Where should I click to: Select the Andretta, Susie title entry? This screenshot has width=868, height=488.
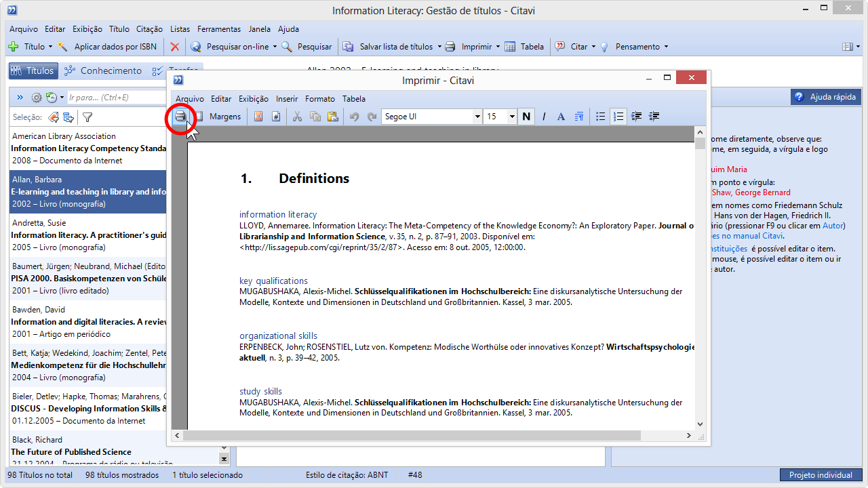(88, 235)
